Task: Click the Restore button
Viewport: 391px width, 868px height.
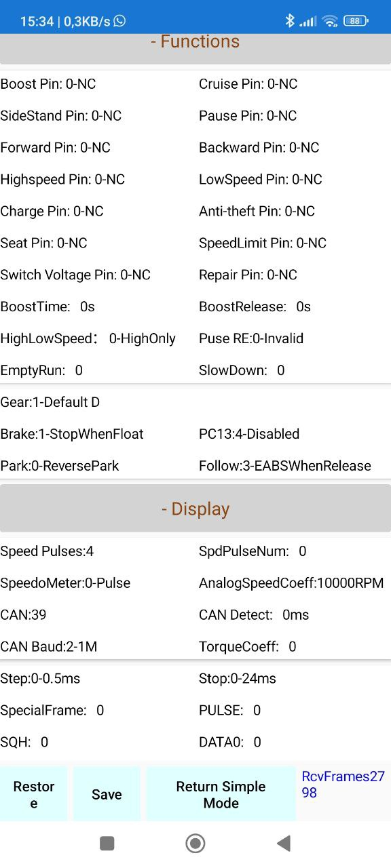Action: (x=33, y=794)
